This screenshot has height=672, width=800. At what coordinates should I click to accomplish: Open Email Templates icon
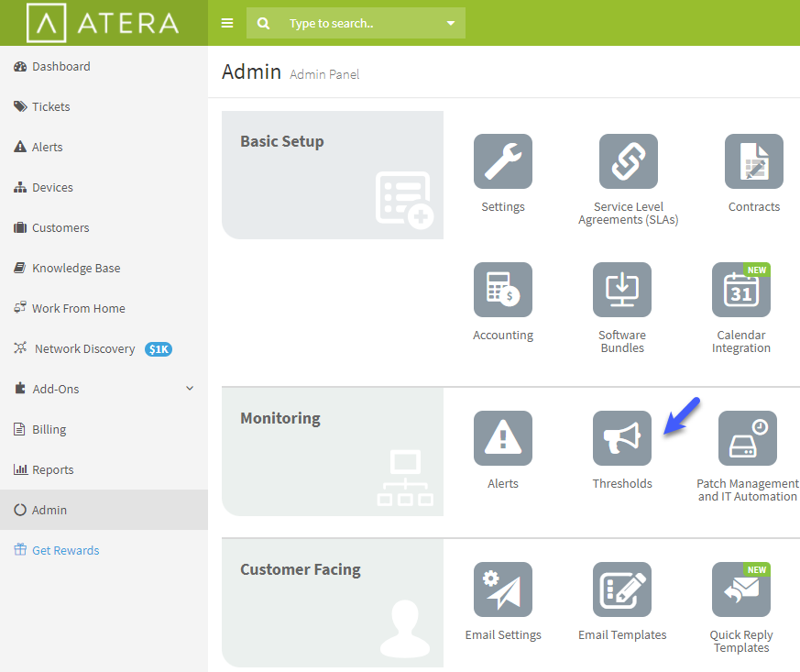pos(622,589)
